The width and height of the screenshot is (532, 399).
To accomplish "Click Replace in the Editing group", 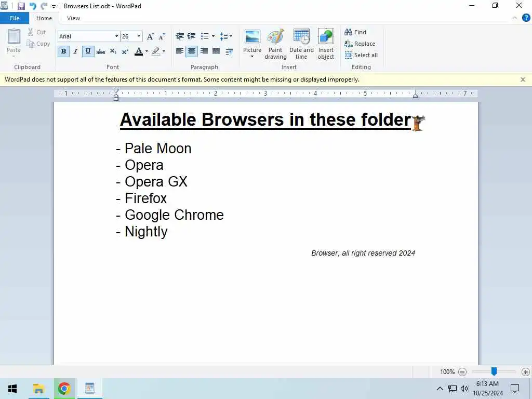I will (x=360, y=44).
